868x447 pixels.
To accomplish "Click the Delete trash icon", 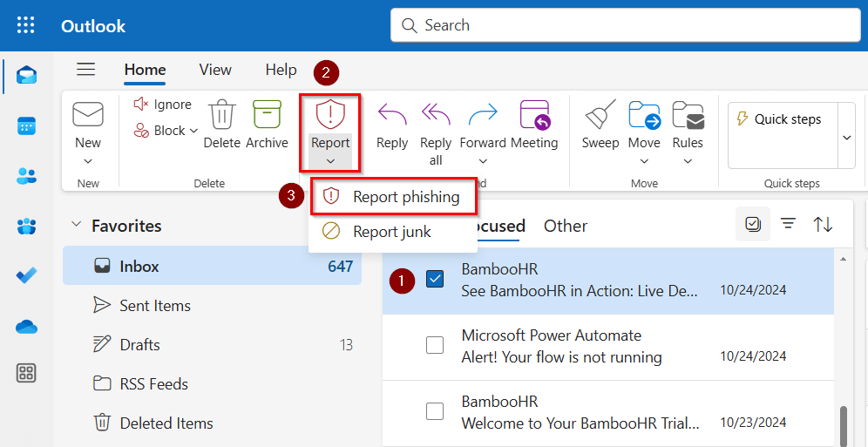I will click(x=222, y=116).
